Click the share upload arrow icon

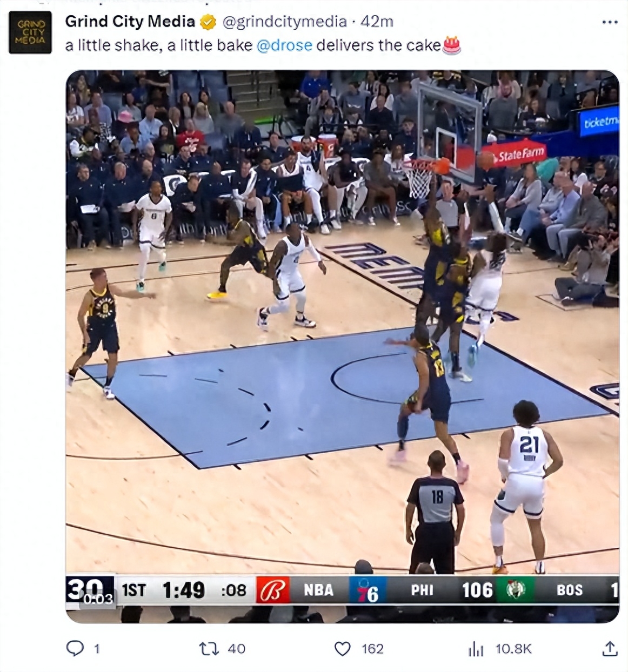click(610, 648)
